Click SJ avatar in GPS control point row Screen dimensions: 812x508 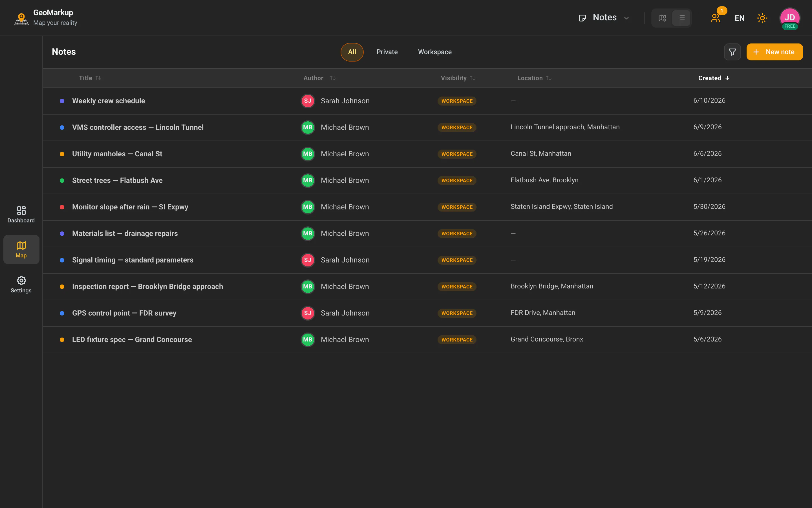click(x=307, y=313)
